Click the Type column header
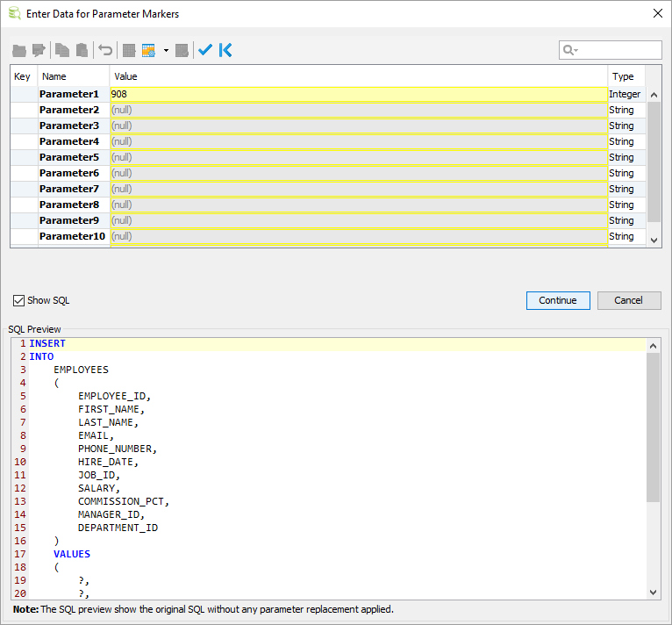The height and width of the screenshot is (625, 672). pos(626,76)
